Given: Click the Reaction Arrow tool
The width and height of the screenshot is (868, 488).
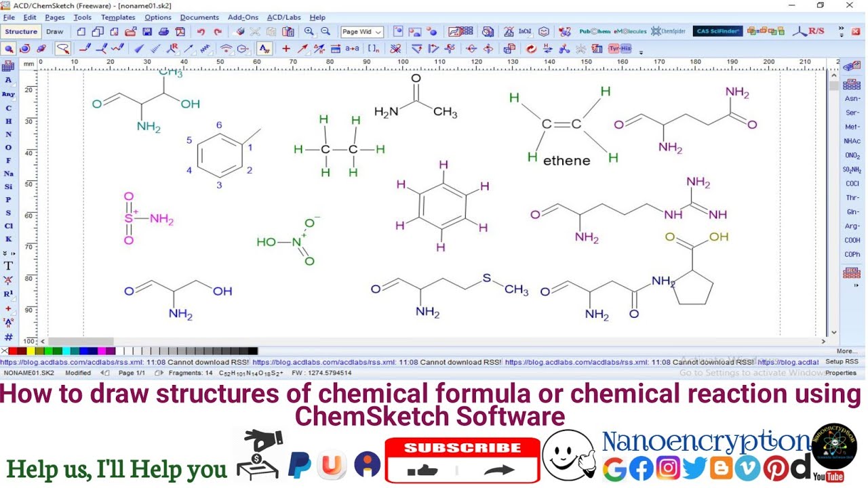Looking at the screenshot, I should (302, 49).
